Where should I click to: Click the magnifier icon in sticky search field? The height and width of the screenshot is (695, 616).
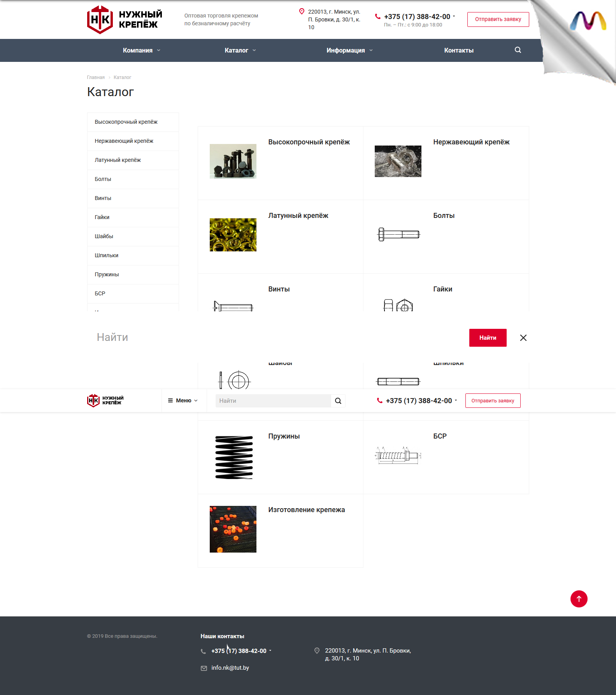point(338,401)
